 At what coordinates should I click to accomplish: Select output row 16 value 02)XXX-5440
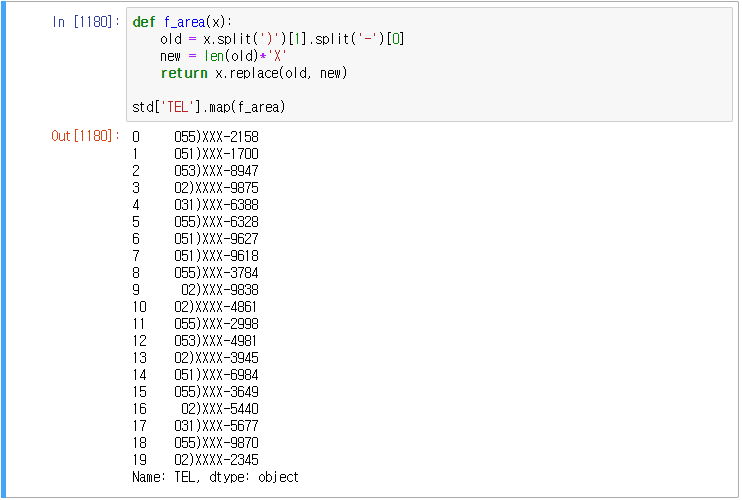point(220,409)
